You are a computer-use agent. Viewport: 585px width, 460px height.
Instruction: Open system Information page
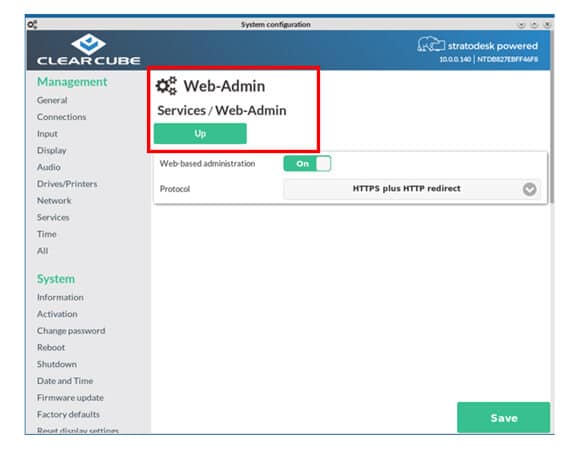coord(60,297)
